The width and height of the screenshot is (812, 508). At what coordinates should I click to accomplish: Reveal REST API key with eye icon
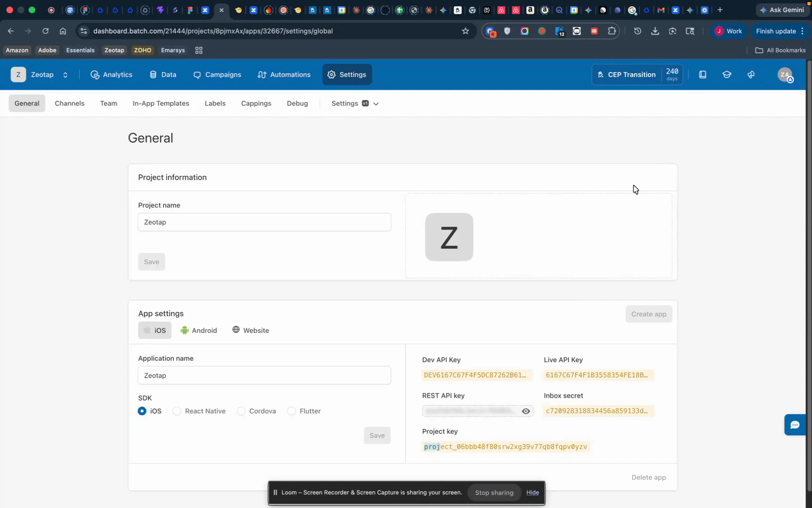[525, 411]
